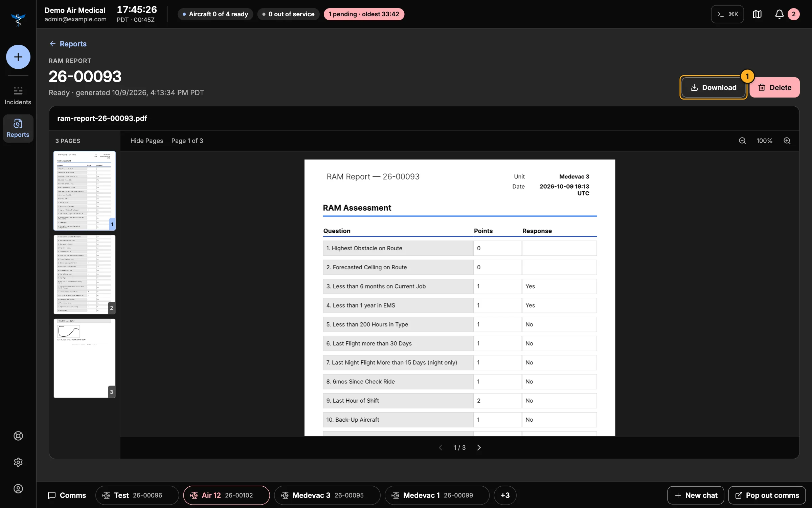This screenshot has height=508, width=812.
Task: Click the 9. Last Hour of Shift row
Action: coord(459,401)
